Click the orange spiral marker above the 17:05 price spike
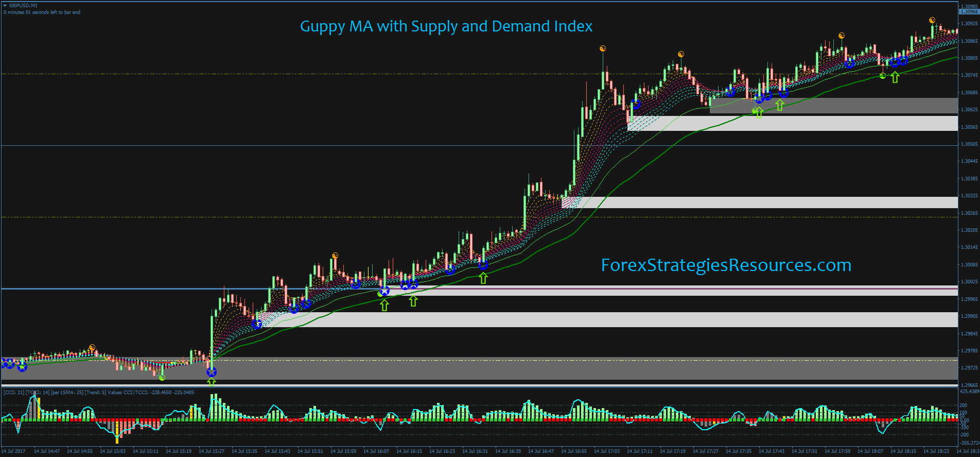 click(x=603, y=49)
